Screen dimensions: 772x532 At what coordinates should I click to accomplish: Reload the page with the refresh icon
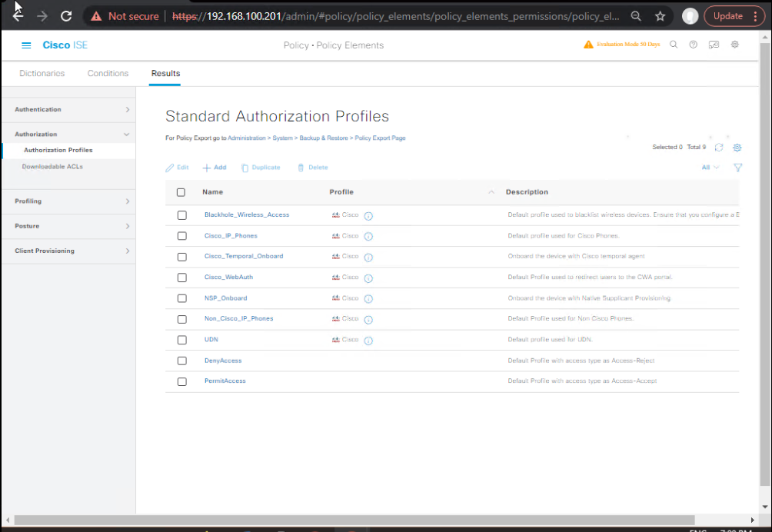point(66,16)
